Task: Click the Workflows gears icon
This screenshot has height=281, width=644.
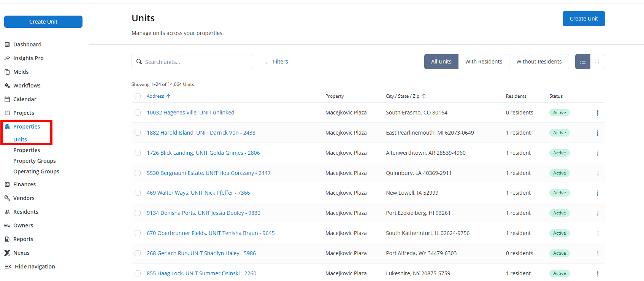Action: coord(7,86)
